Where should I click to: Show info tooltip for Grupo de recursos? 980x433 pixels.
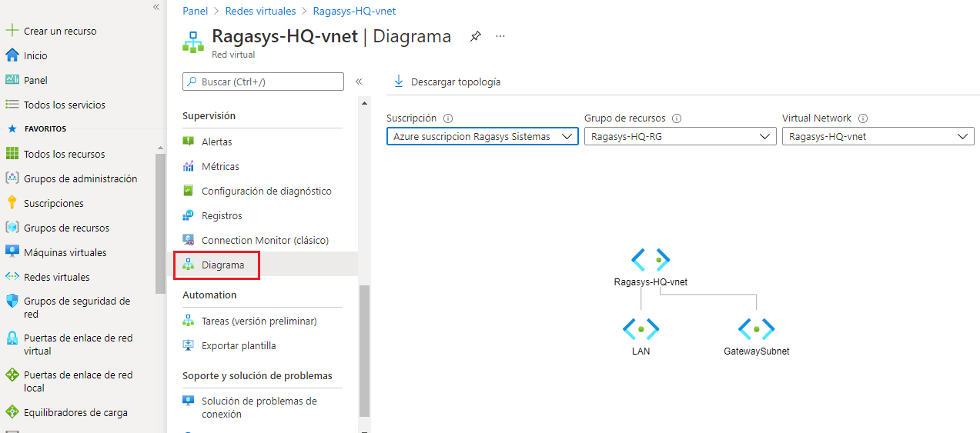[677, 118]
